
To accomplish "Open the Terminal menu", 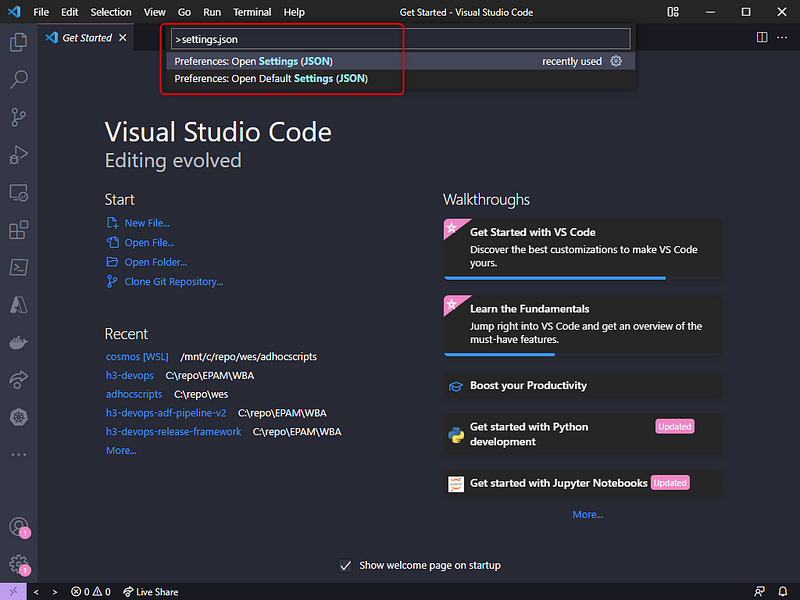I will pyautogui.click(x=252, y=12).
